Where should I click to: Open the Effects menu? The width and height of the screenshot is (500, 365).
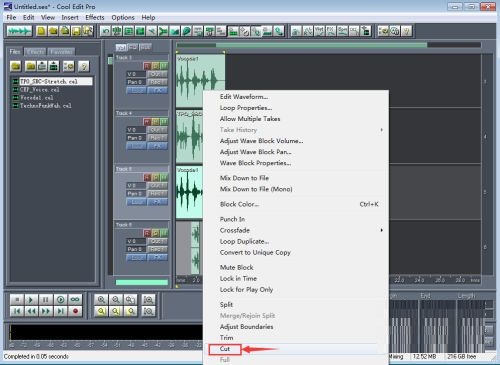[x=95, y=17]
